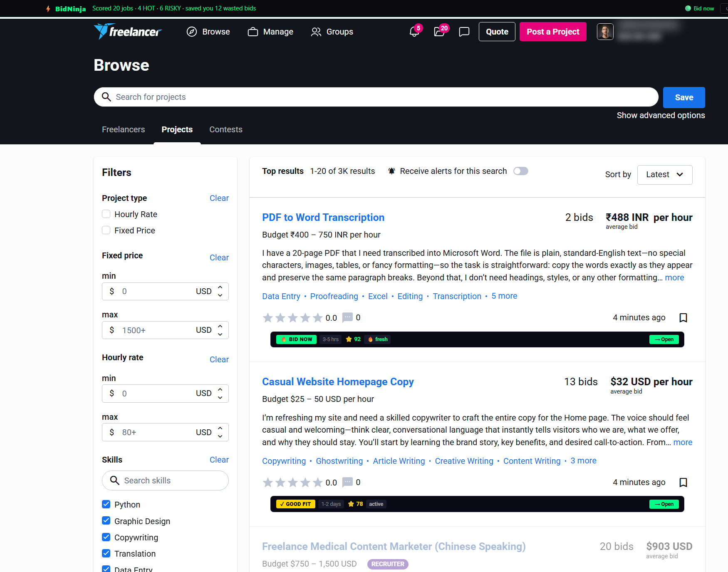Screen dimensions: 728x572
Task: Open the Browse menu
Action: pos(208,32)
